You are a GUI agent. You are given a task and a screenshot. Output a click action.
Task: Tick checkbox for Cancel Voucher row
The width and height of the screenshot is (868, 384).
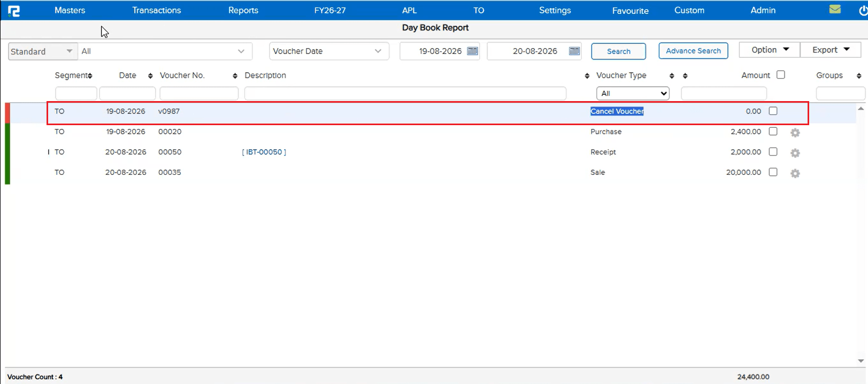(x=773, y=111)
